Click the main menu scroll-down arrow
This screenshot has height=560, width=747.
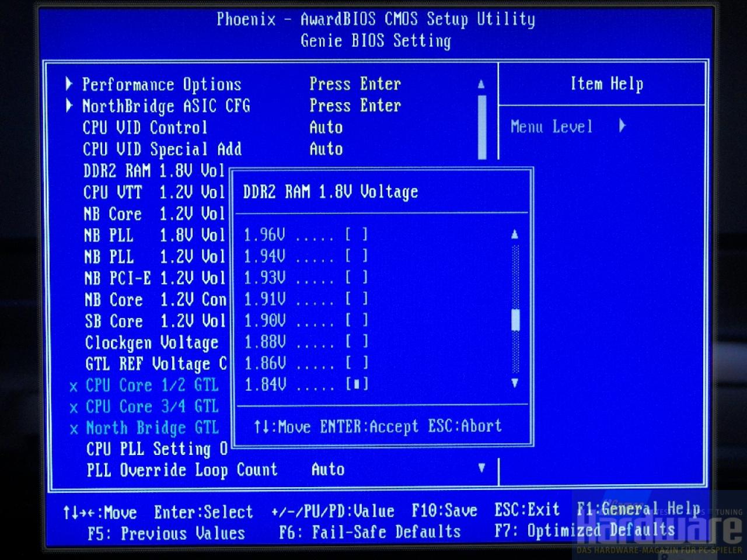(481, 468)
